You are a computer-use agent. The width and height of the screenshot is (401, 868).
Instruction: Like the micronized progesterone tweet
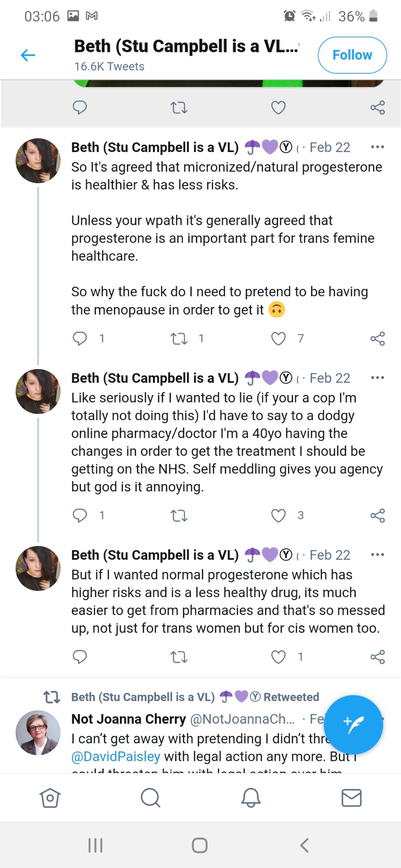coord(278,339)
